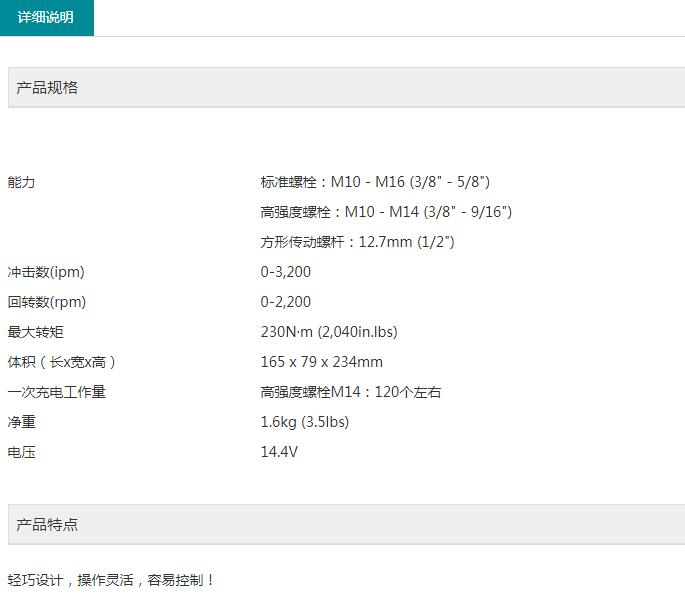Viewport: 685px width, 603px height.
Task: Select the 回转数(rpm) label
Action: (x=46, y=302)
